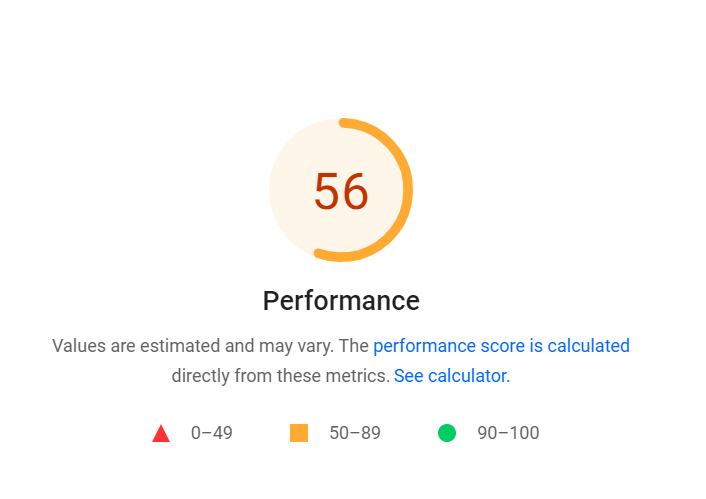Screen dimensions: 706x499
Task: Click the orange square legend icon
Action: (298, 433)
